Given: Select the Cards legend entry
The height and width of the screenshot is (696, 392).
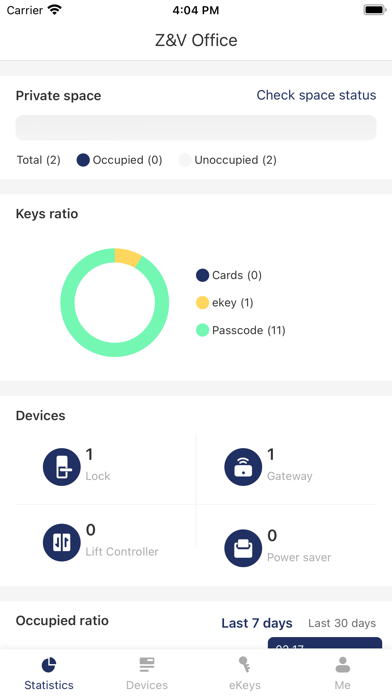Looking at the screenshot, I should [229, 275].
